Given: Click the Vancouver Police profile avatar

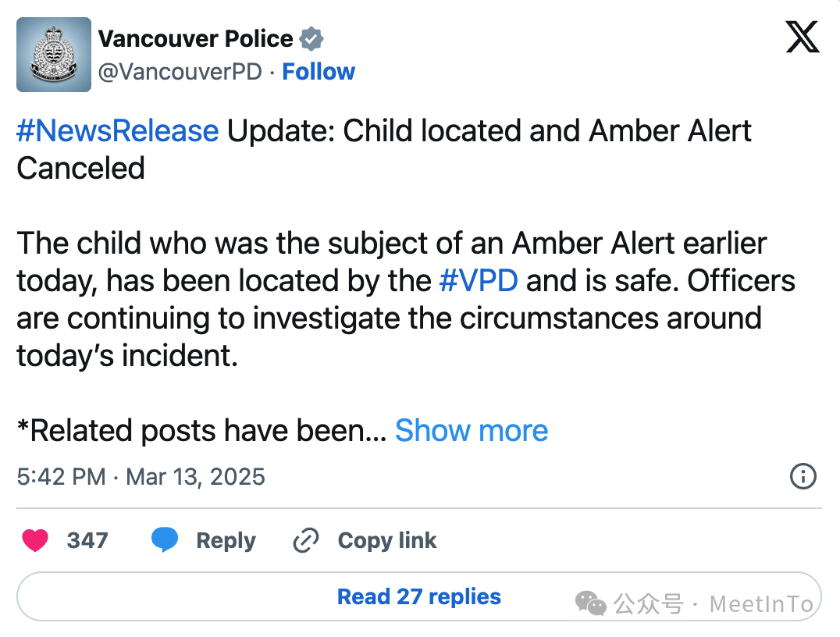Looking at the screenshot, I should (54, 55).
